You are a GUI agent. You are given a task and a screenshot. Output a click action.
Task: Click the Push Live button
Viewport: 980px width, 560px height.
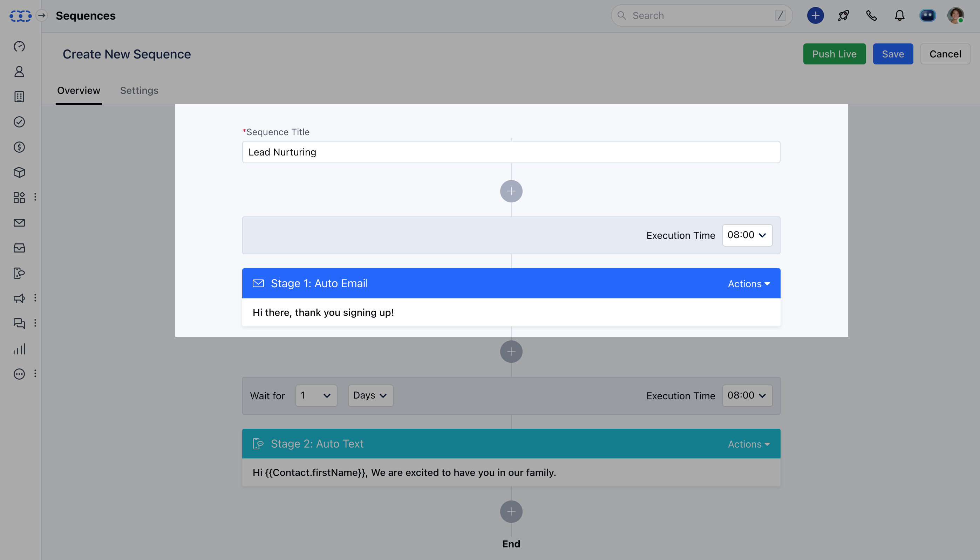click(x=834, y=54)
